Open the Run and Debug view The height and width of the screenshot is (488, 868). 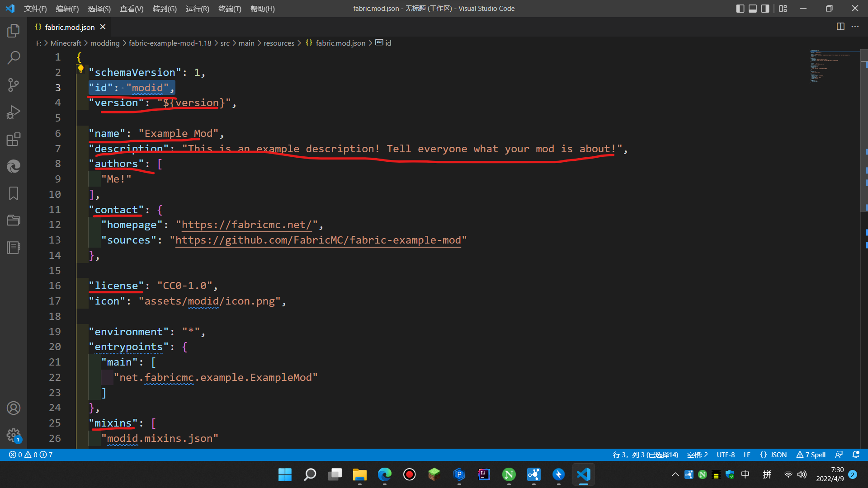(x=14, y=112)
